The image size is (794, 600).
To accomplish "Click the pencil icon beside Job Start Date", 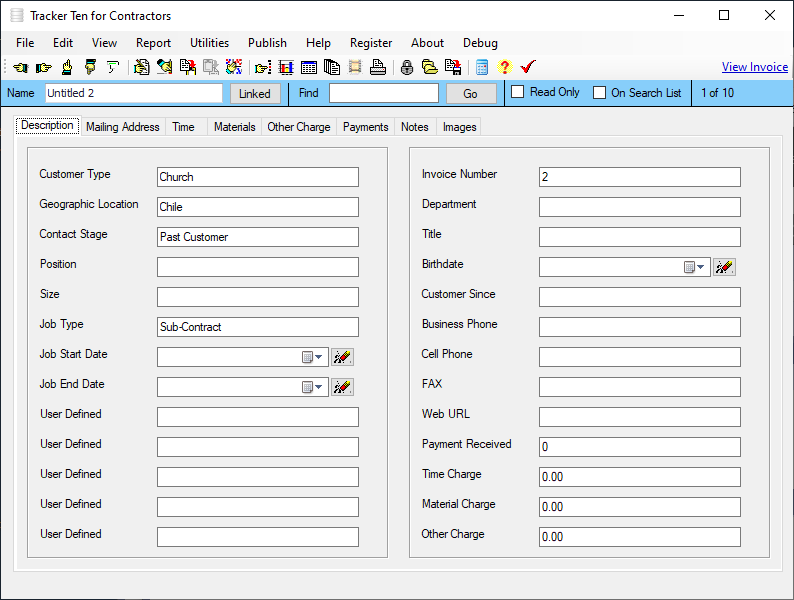I will (x=342, y=357).
